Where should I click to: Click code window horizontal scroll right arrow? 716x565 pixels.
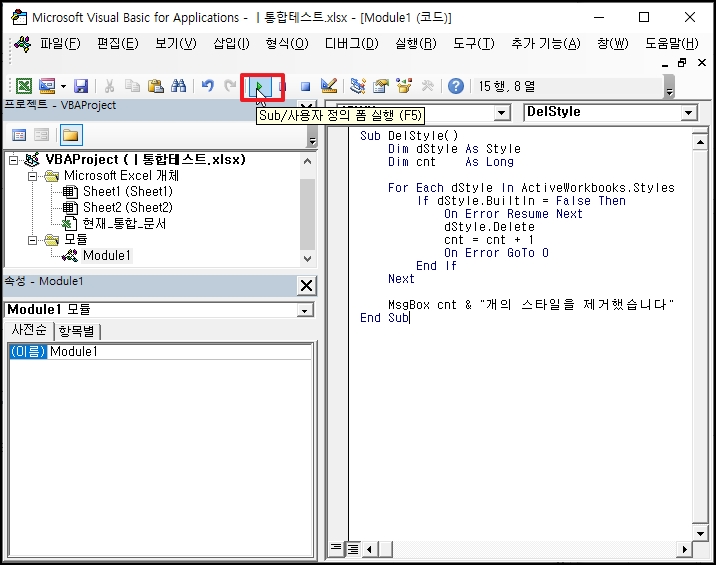pos(684,549)
